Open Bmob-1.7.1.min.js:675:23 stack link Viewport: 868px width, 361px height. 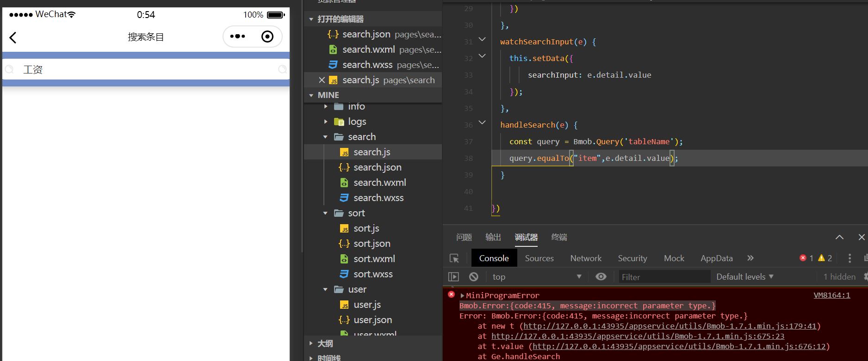pyautogui.click(x=638, y=336)
